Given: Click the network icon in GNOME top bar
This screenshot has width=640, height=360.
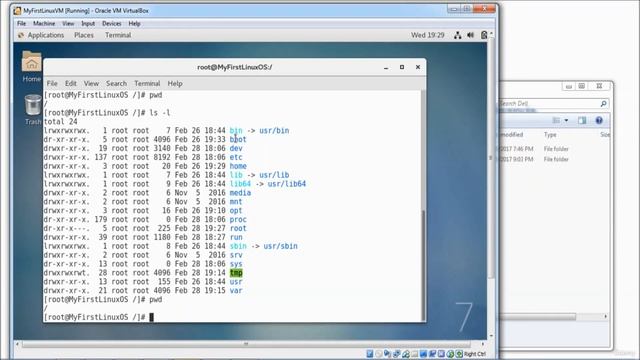Looking at the screenshot, I should [x=458, y=36].
